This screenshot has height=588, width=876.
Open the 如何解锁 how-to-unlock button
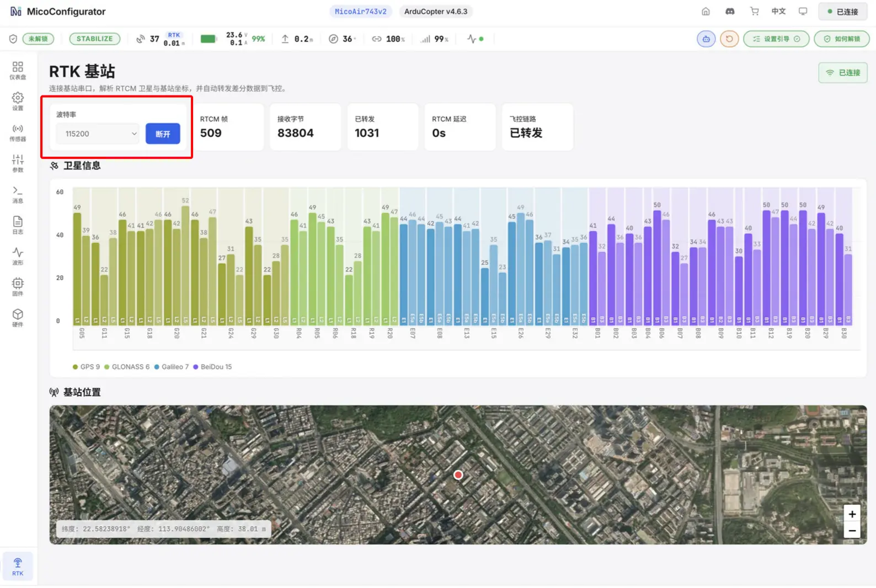point(842,39)
